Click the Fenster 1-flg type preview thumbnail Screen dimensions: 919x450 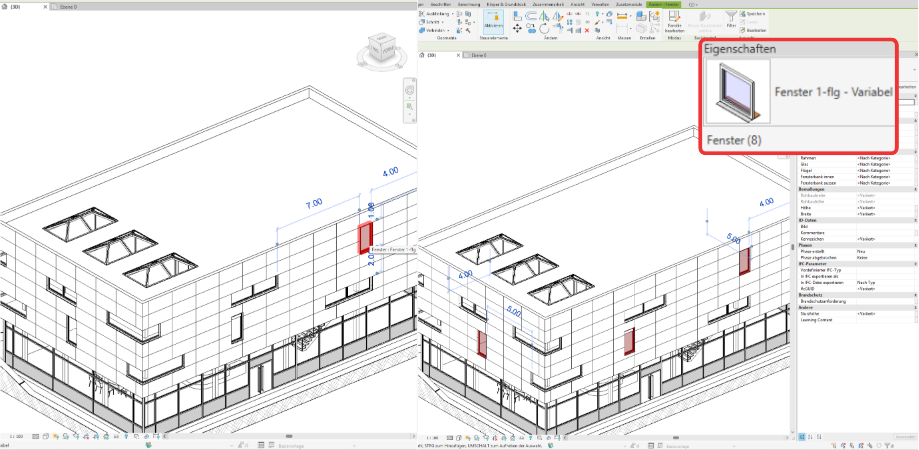[x=737, y=90]
